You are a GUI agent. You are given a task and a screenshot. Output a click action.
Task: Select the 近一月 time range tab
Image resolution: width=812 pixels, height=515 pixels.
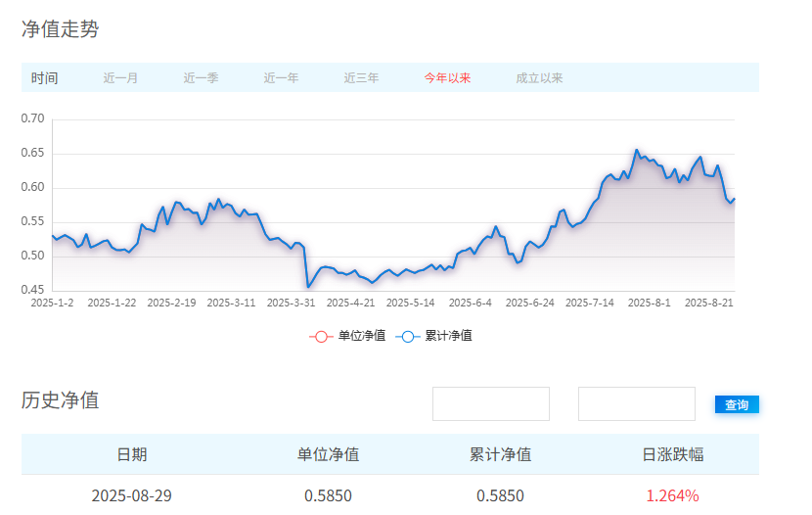[x=120, y=78]
